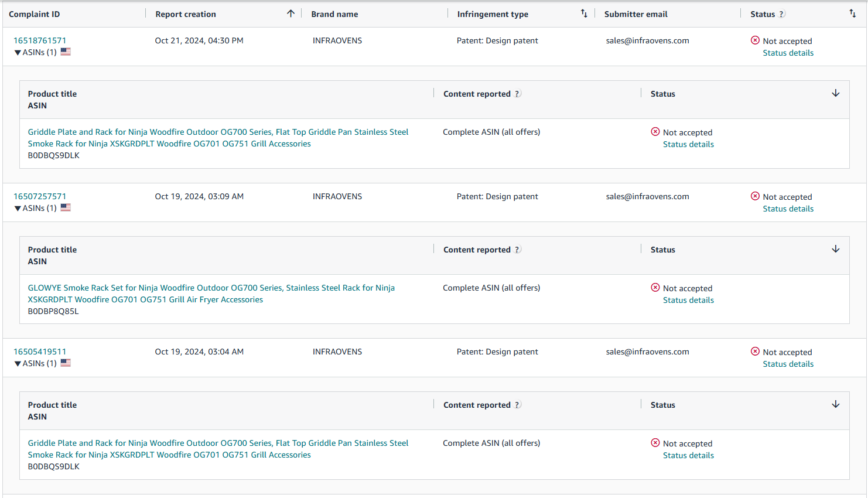Click the Complaint ID column header

pos(35,14)
